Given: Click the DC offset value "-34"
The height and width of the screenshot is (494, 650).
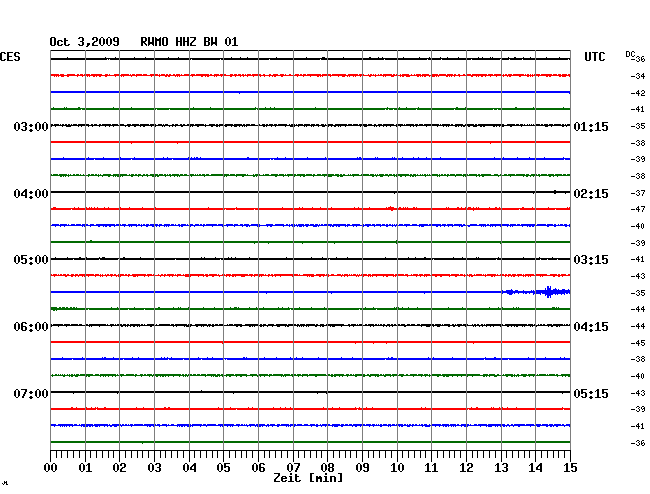Looking at the screenshot, I should point(638,76).
